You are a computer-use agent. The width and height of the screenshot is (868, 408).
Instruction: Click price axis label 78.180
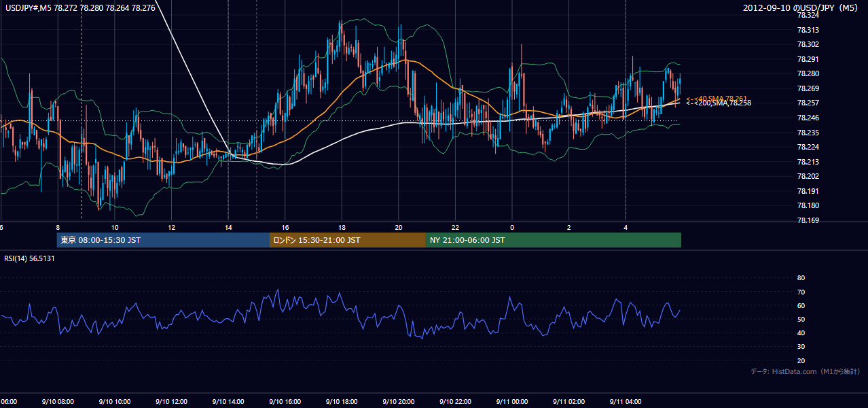[808, 205]
